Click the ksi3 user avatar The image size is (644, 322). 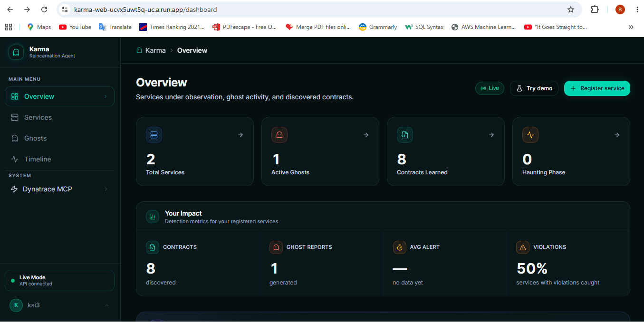(x=16, y=305)
